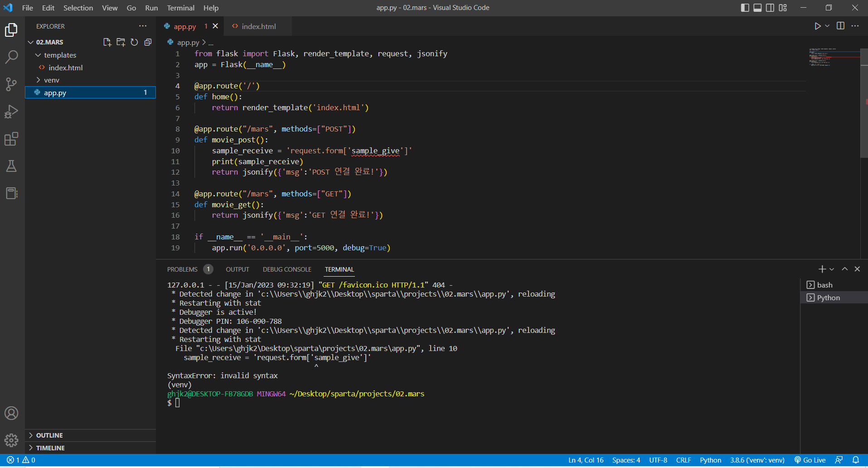Open the run button dropdown arrow

[x=827, y=26]
